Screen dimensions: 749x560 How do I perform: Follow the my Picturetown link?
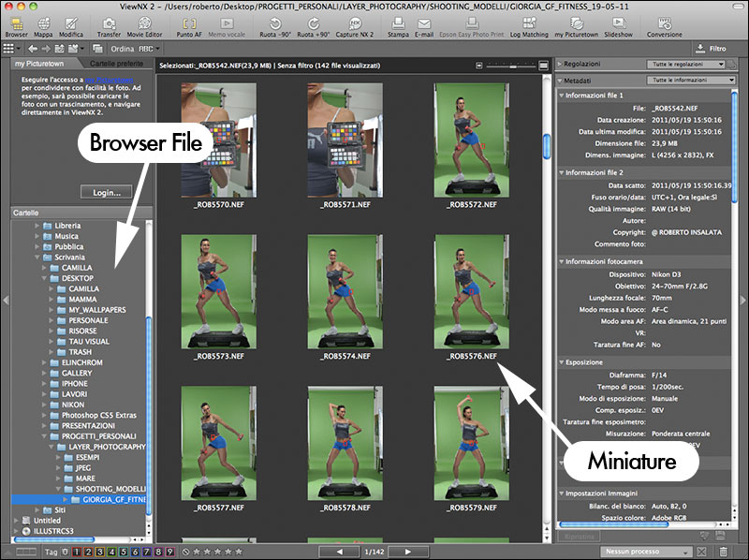coord(109,80)
